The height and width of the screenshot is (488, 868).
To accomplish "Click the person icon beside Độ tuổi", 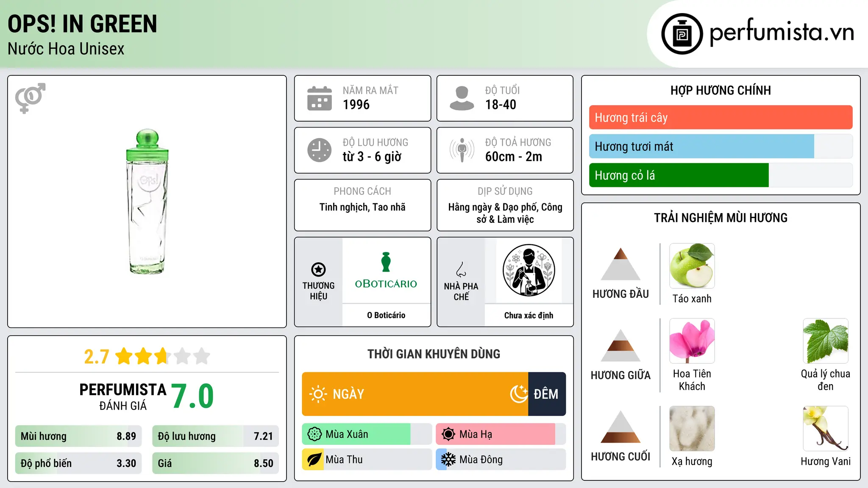I will 462,98.
